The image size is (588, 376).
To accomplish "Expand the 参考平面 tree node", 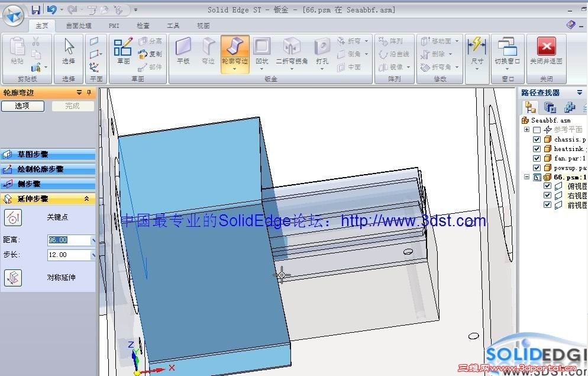I will point(526,130).
